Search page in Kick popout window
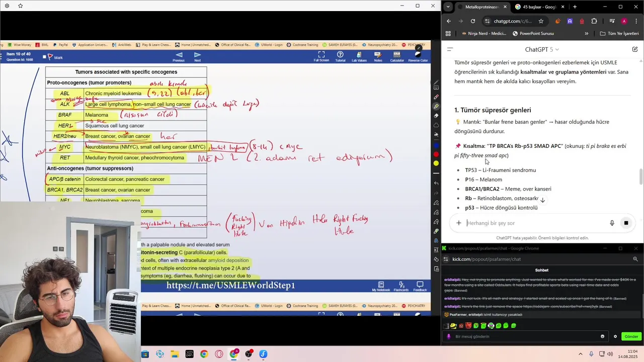Viewport: 644px width, 362px height. [635, 259]
